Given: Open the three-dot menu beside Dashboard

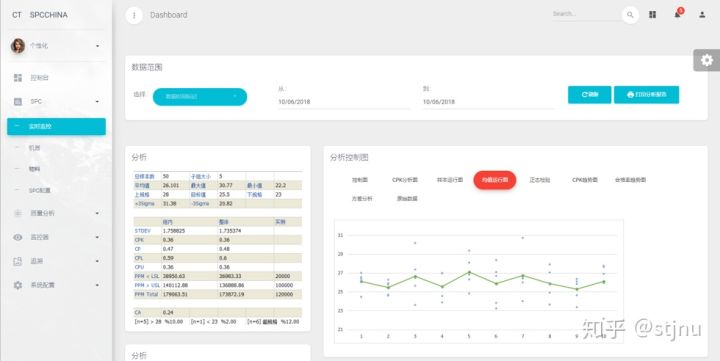Looking at the screenshot, I should pos(134,15).
